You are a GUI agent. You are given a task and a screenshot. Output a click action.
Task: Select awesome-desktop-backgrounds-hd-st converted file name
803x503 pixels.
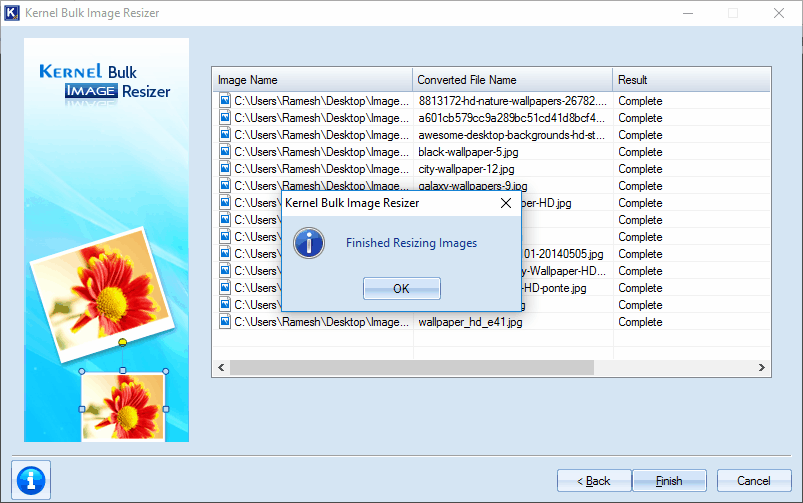(x=511, y=135)
